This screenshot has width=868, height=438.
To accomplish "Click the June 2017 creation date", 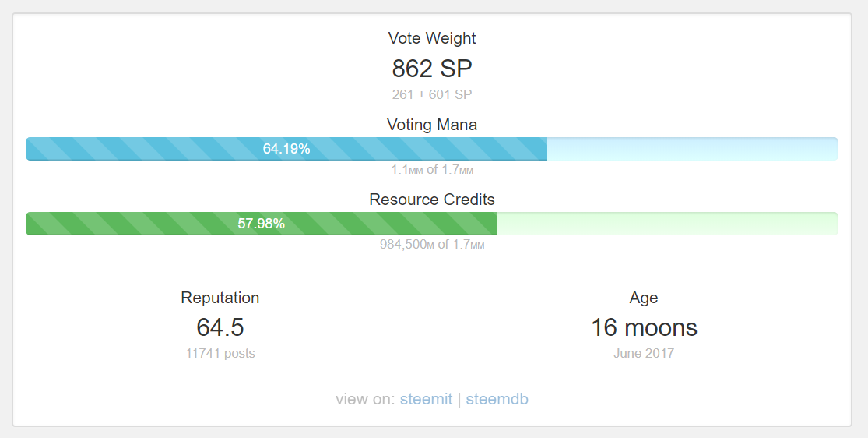I will coord(644,354).
